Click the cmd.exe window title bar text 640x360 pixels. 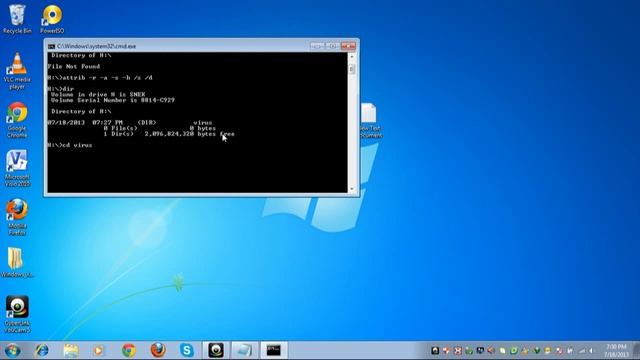[x=96, y=47]
